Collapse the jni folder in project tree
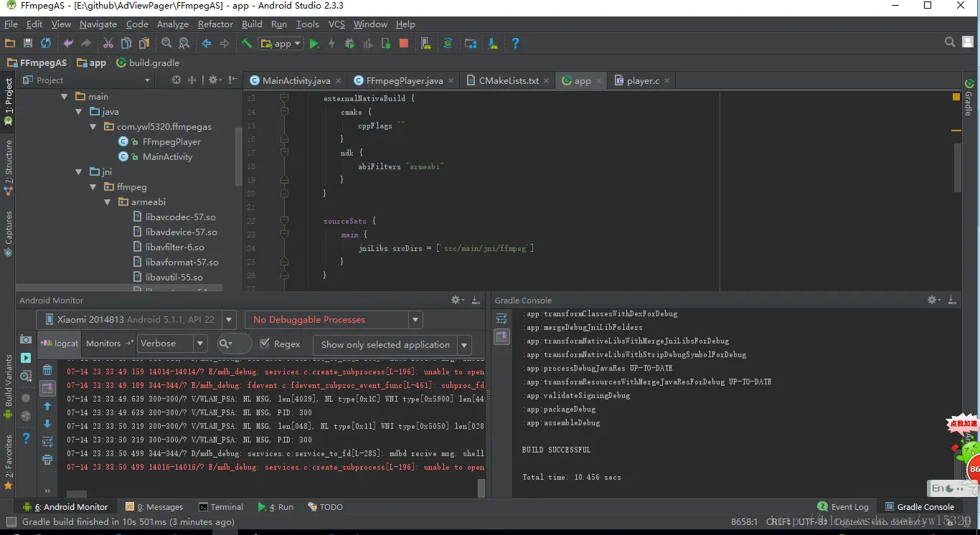980x535 pixels. point(80,172)
